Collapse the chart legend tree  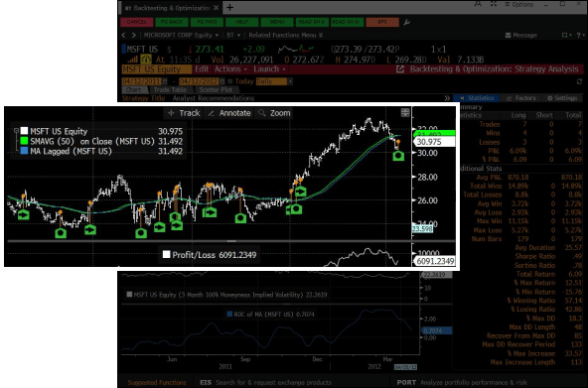click(16, 131)
